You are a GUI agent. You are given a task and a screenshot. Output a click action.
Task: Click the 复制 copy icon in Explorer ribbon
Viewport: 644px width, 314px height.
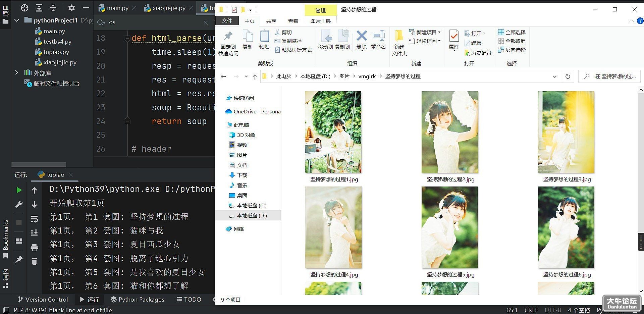pyautogui.click(x=248, y=36)
